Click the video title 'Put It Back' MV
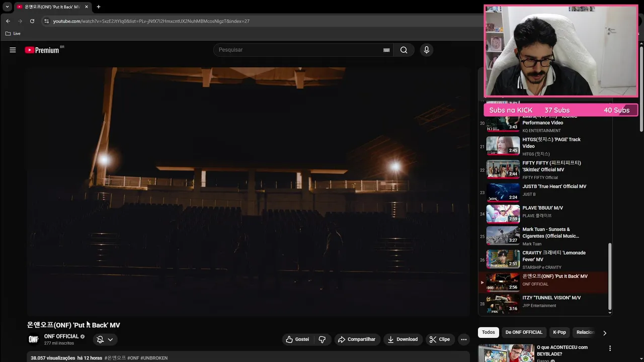The image size is (644, 362). click(73, 325)
